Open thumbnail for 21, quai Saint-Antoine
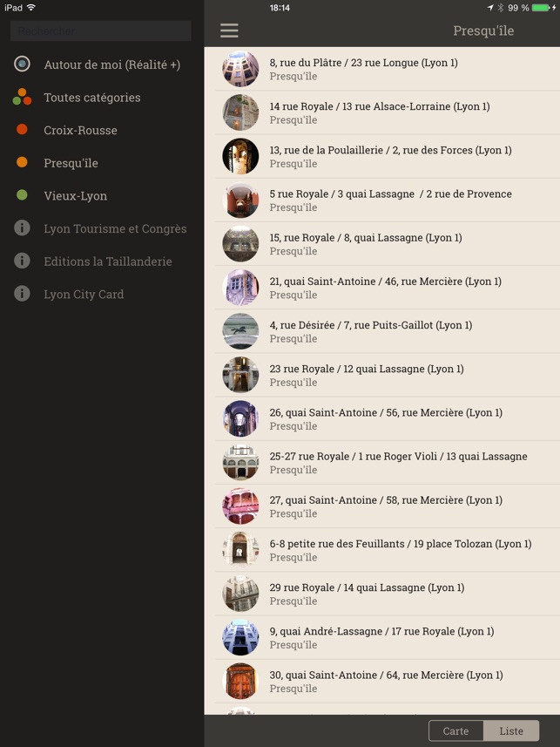Viewport: 560px width, 747px height. click(240, 288)
